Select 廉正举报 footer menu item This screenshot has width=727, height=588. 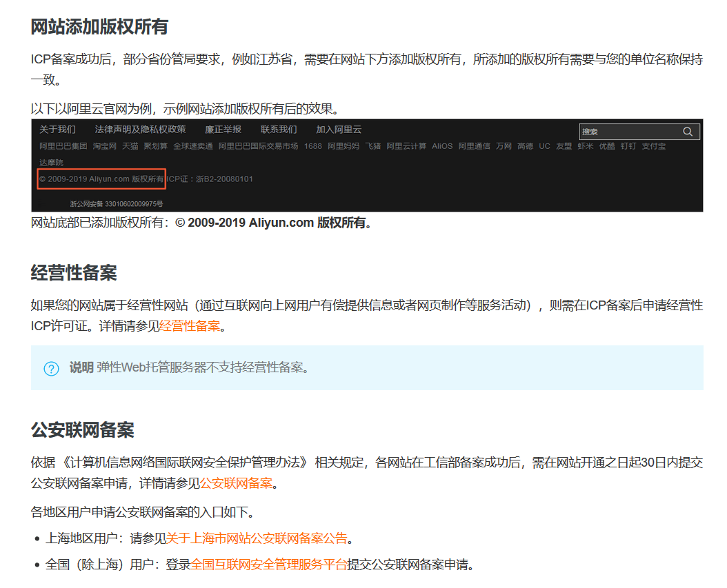tap(223, 130)
